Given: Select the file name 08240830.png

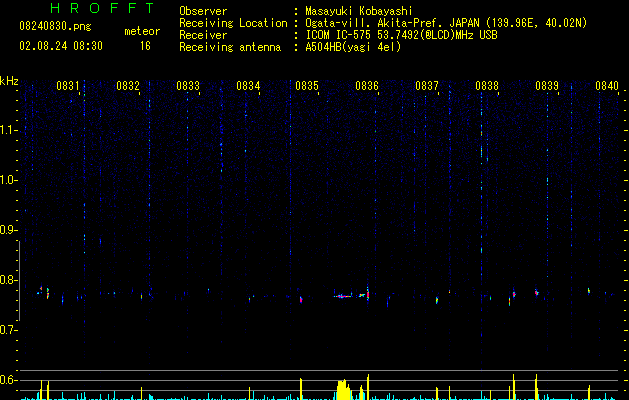Looking at the screenshot, I should point(55,26).
